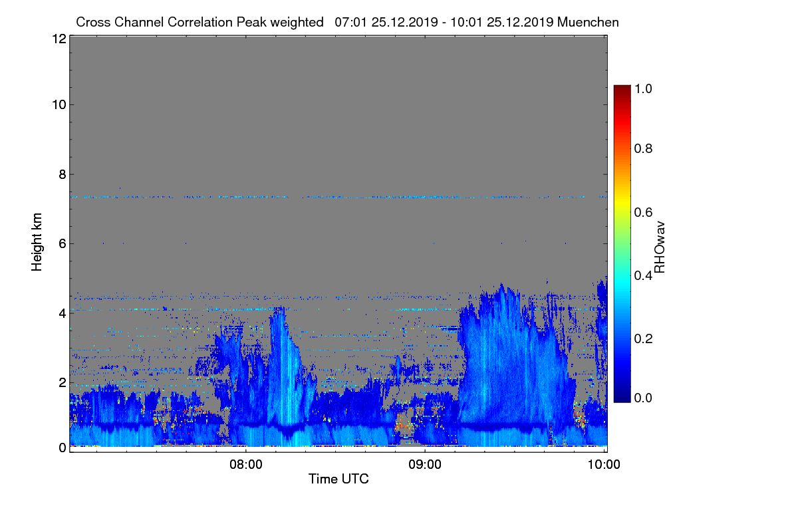Click the height axis label 0

tap(61, 448)
